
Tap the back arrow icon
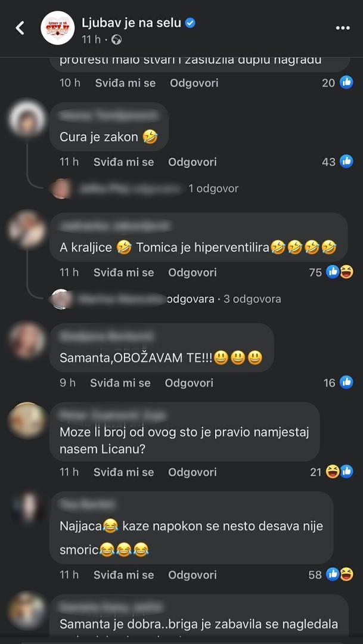(20, 28)
